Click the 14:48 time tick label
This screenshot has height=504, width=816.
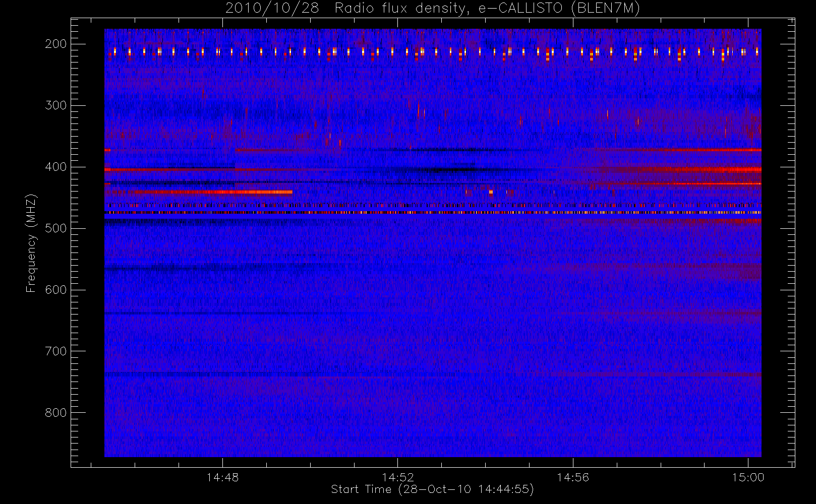coord(222,477)
